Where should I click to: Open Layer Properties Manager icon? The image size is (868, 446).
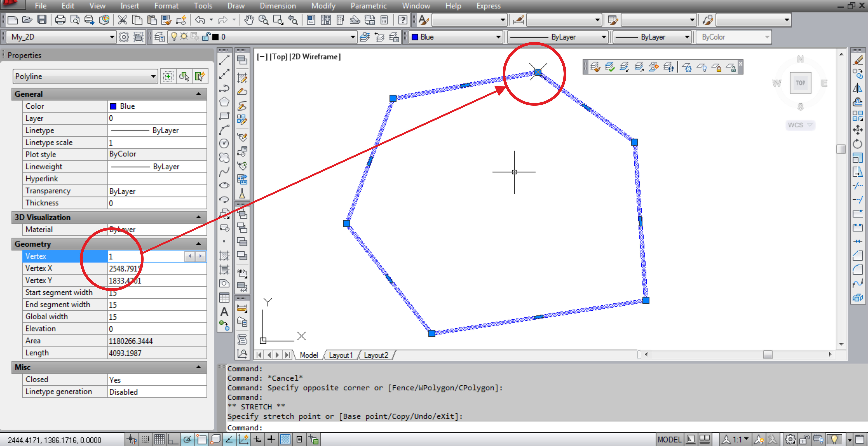click(x=159, y=37)
